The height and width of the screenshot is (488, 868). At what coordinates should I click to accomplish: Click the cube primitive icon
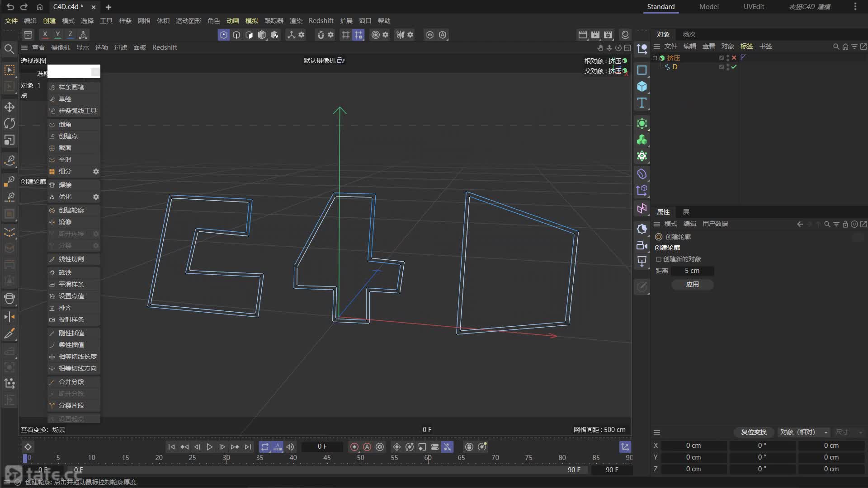(x=642, y=86)
